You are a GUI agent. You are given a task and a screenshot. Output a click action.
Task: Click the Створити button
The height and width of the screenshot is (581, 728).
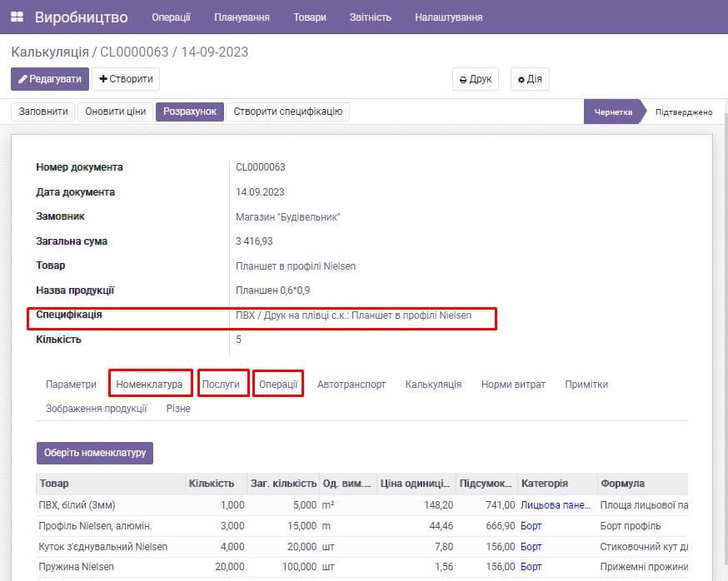coord(126,79)
